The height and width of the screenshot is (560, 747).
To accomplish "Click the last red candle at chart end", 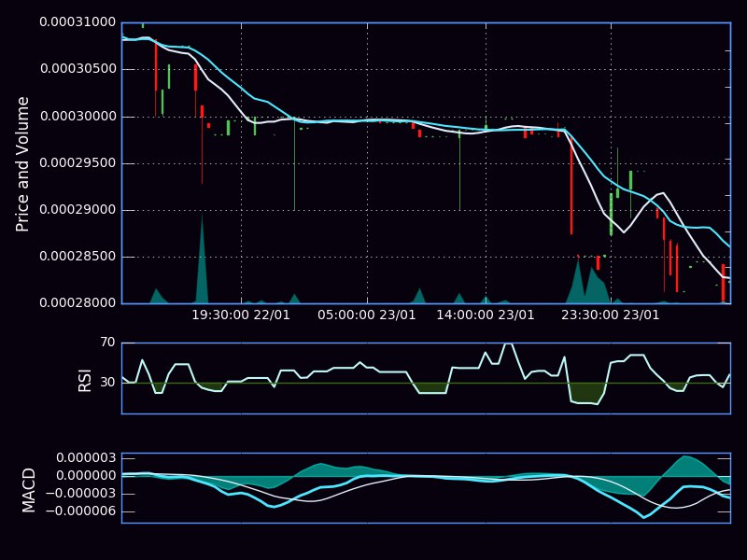I will pos(723,283).
